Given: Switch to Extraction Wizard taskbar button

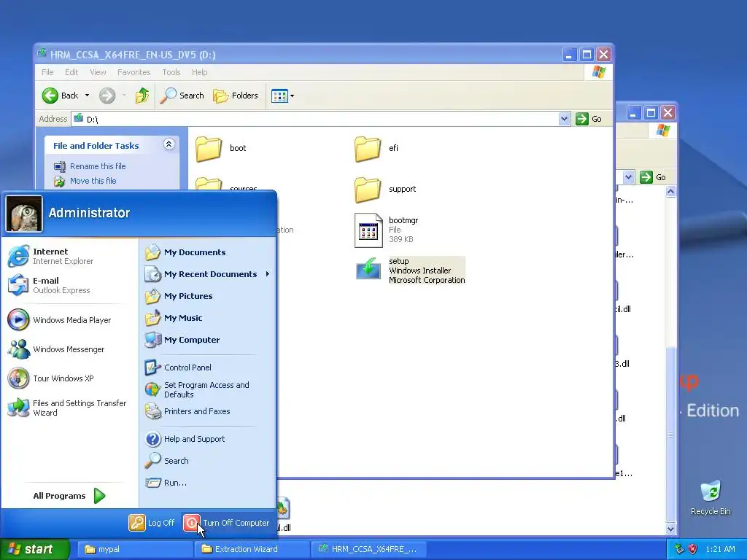Looking at the screenshot, I should point(252,549).
